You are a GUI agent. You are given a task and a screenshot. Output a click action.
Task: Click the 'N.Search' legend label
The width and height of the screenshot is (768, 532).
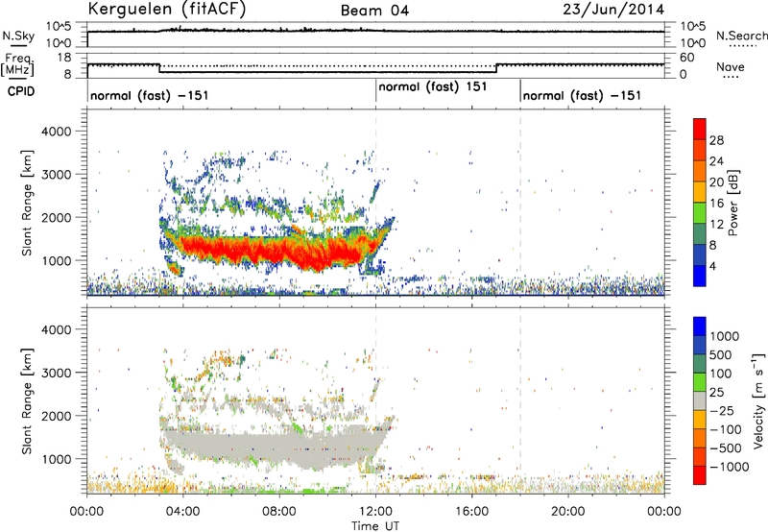tap(741, 36)
